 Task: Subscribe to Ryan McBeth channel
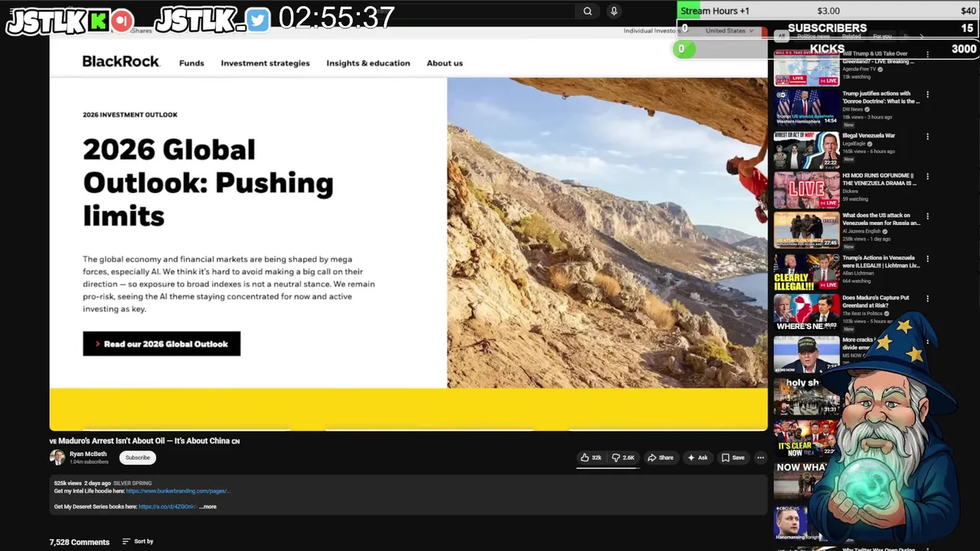[138, 458]
